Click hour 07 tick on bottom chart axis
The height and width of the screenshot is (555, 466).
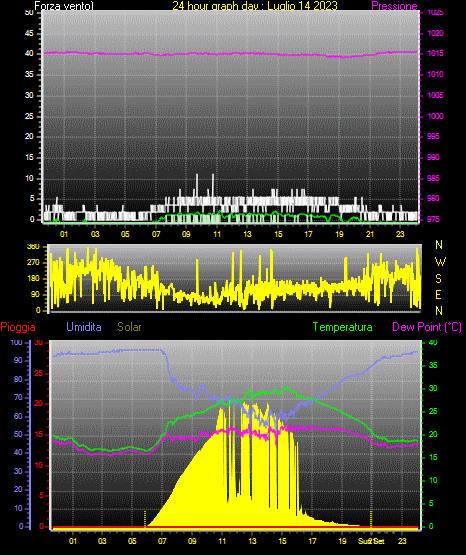point(162,541)
